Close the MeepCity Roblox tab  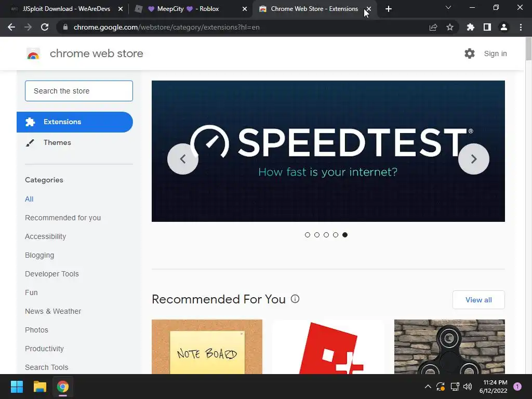click(245, 9)
